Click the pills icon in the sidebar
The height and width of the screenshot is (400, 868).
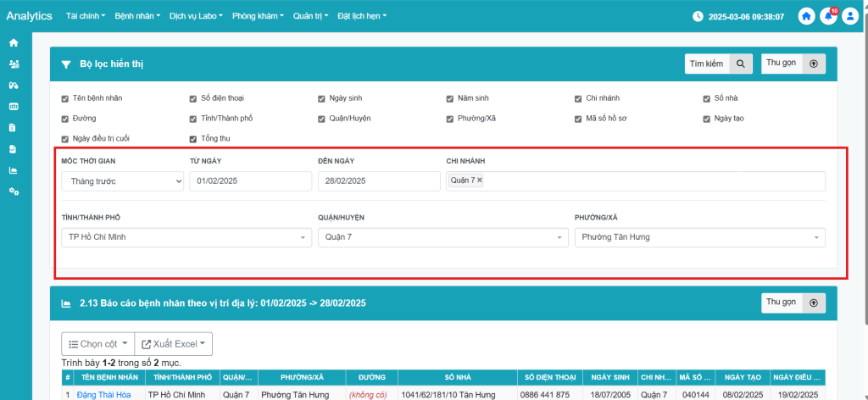click(x=14, y=85)
